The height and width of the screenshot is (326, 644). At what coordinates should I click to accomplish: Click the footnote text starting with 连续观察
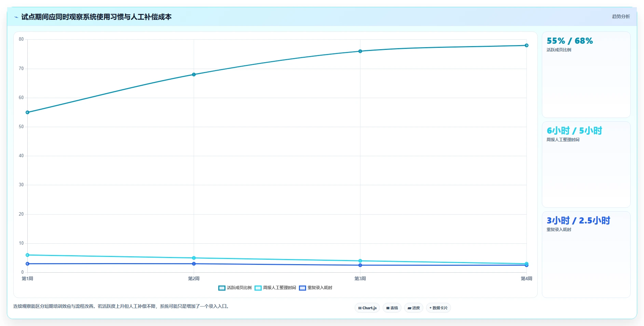121,307
